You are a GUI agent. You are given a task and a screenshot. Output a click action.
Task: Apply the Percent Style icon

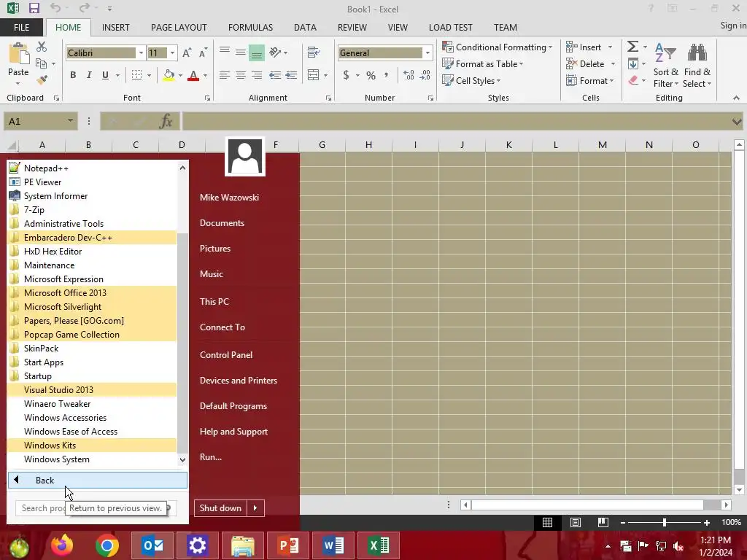371,75
